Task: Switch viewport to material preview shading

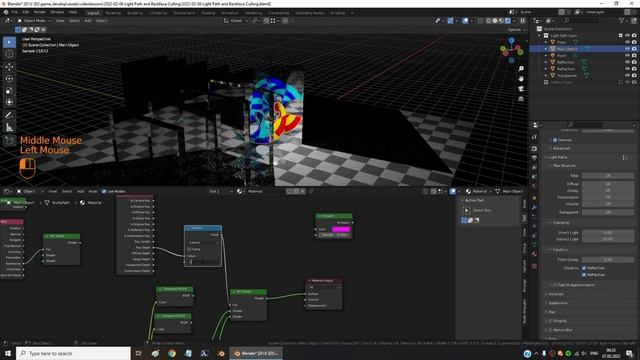Action: 501,20
